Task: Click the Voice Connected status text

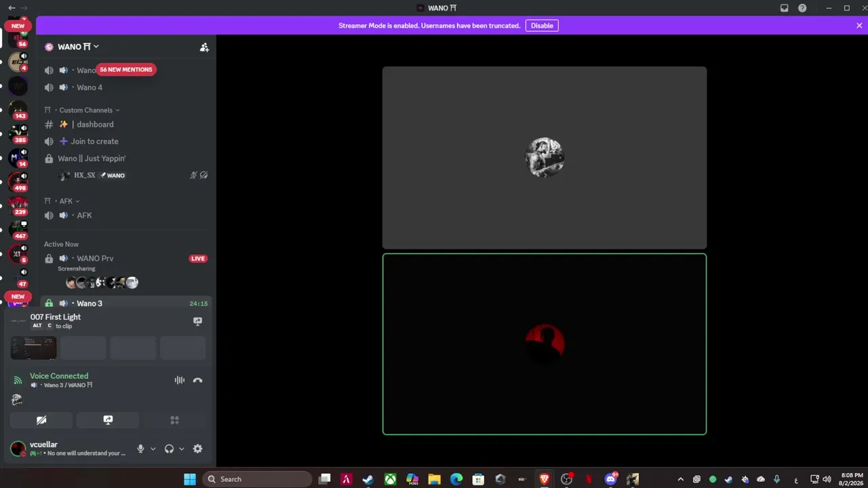Action: pyautogui.click(x=59, y=376)
